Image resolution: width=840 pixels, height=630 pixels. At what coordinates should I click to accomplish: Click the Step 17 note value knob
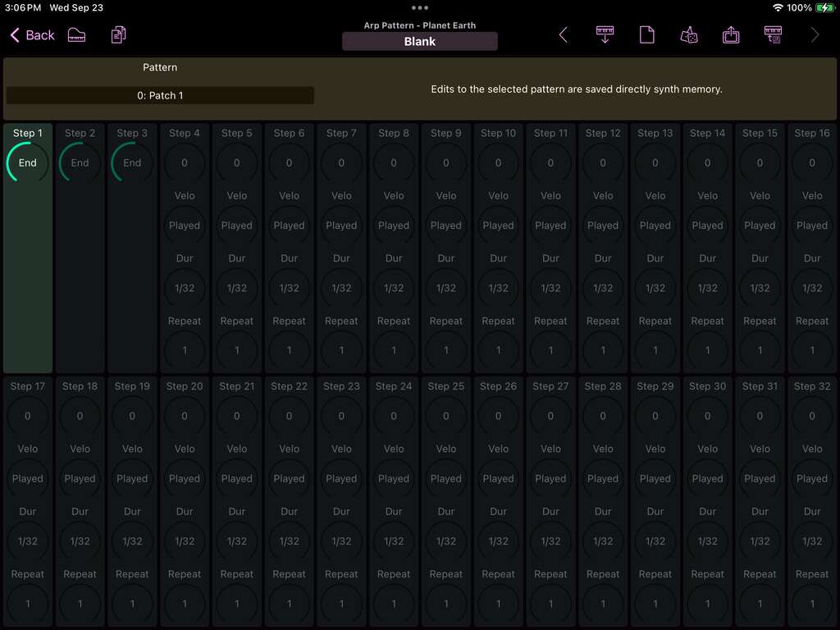coord(27,416)
